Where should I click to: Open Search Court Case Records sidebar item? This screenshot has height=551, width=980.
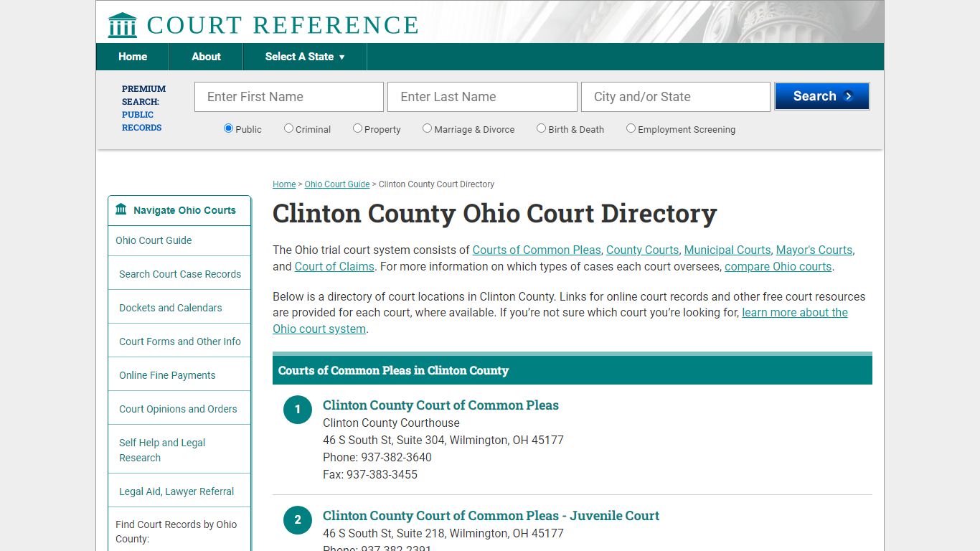tap(180, 274)
